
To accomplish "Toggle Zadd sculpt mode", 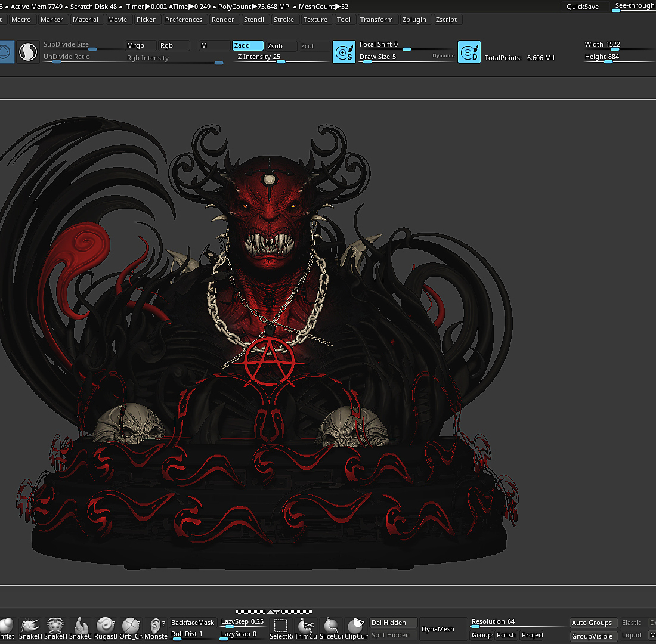I will pos(247,45).
